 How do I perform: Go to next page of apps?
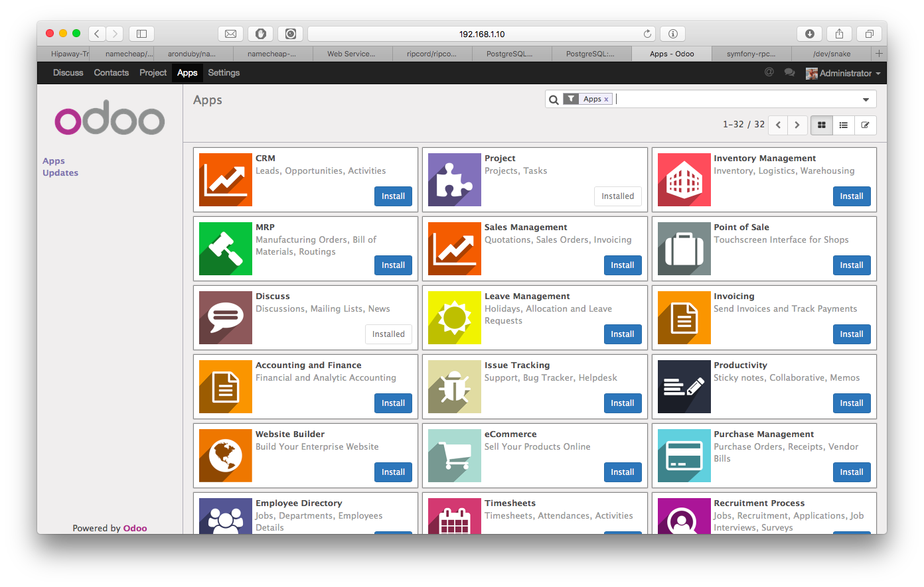pos(797,125)
